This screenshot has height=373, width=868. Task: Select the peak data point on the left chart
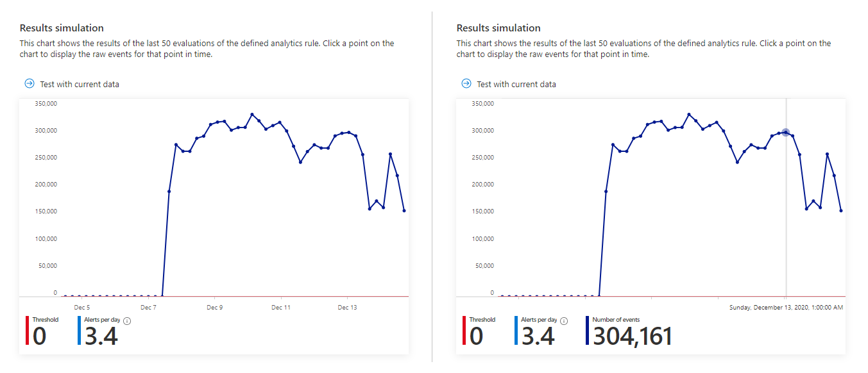[x=251, y=113]
